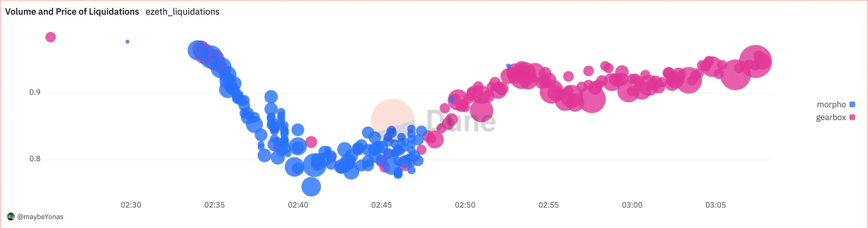Click the tiny blue dot near 02:30

pos(127,42)
